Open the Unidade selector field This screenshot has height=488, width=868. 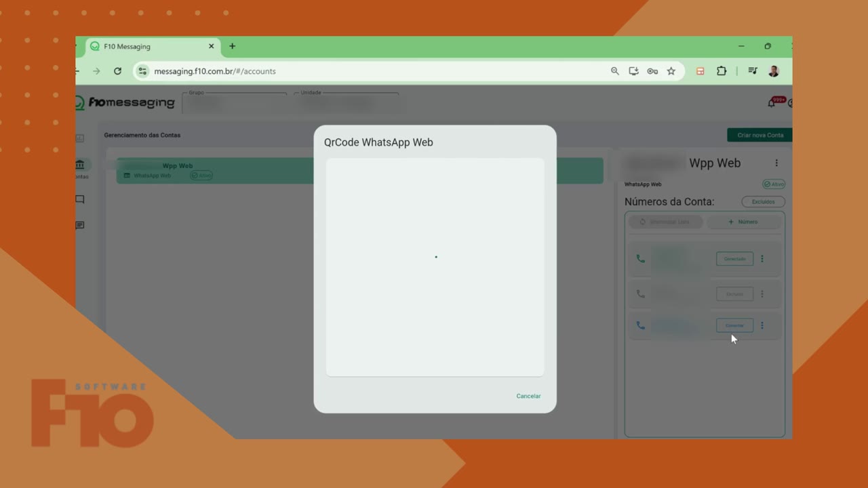tap(347, 104)
